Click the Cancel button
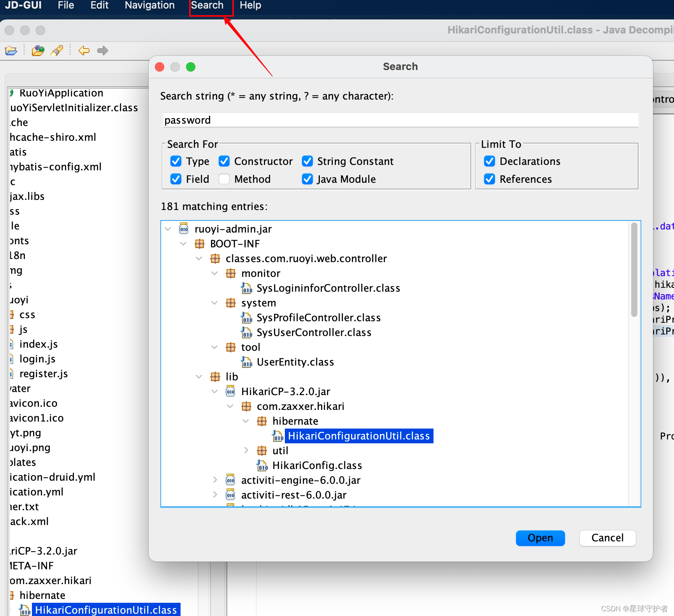Screen dimensions: 674x616 click(x=607, y=538)
